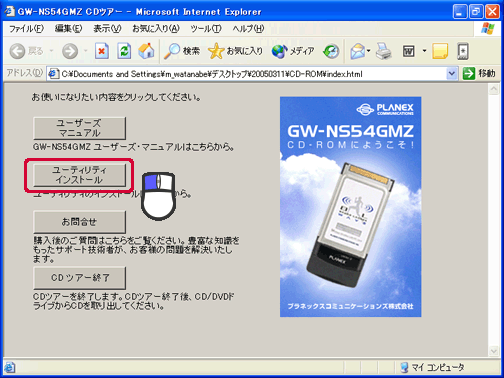Open the ファイル(F) menu
Screen dimensions: 504x378
point(26,29)
